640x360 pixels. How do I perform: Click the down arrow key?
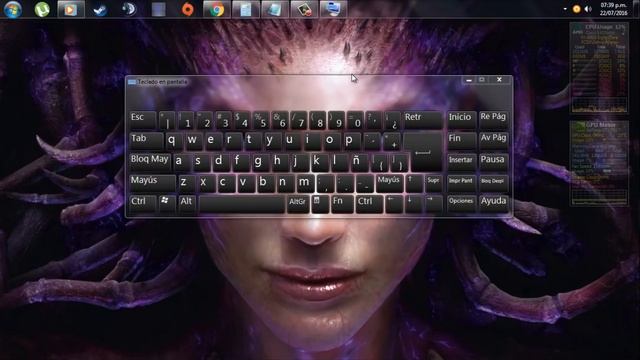(413, 204)
